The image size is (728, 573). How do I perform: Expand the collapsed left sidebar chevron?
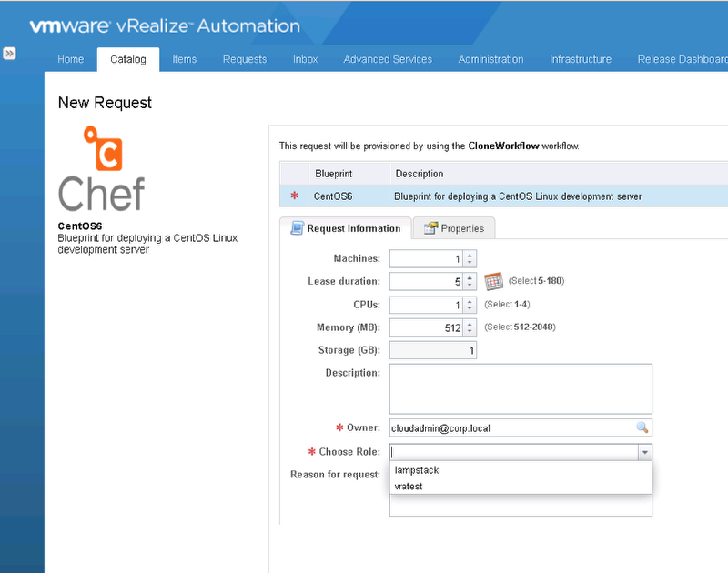point(9,54)
